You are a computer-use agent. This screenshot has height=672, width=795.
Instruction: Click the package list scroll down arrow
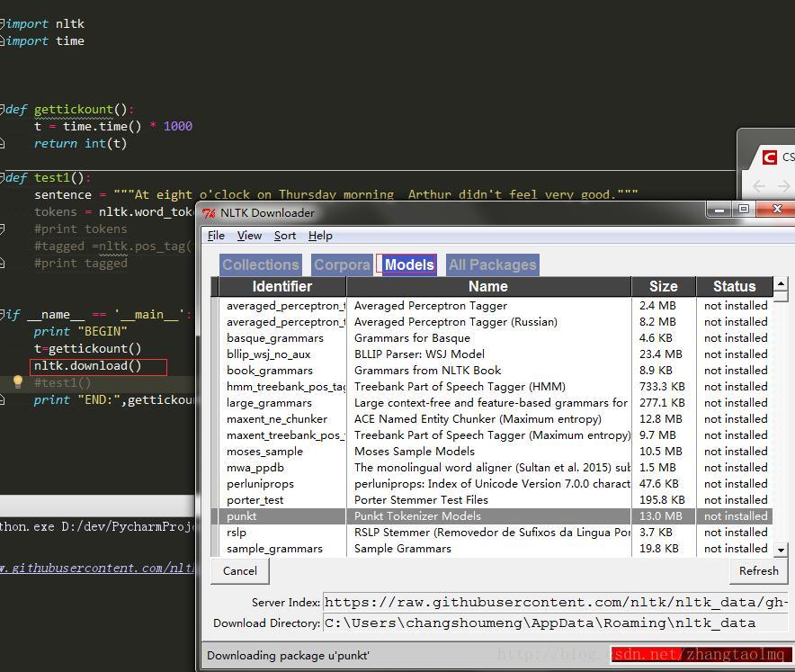click(x=781, y=550)
